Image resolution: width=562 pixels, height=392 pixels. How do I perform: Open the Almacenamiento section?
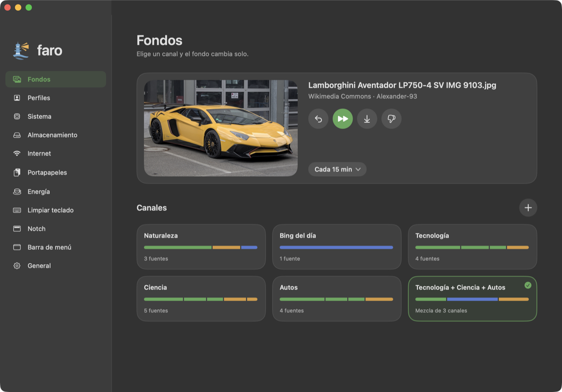(55, 135)
